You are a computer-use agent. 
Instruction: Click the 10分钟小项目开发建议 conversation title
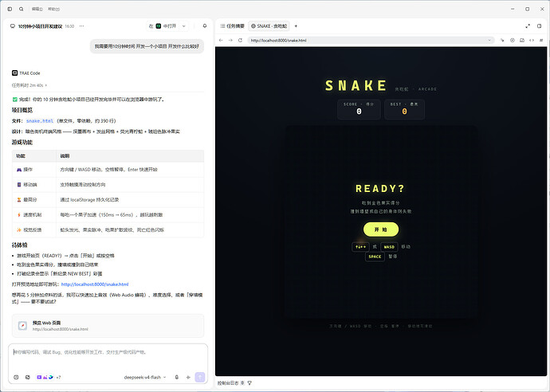(x=41, y=26)
